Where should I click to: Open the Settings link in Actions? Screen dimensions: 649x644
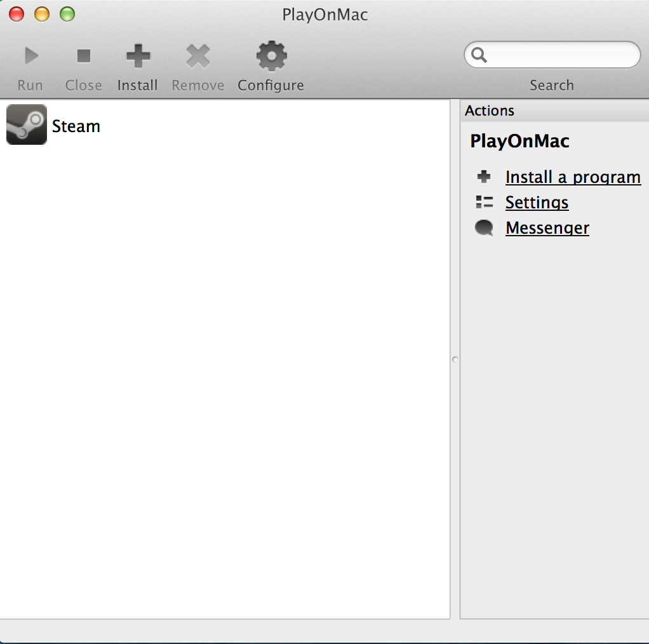[537, 203]
